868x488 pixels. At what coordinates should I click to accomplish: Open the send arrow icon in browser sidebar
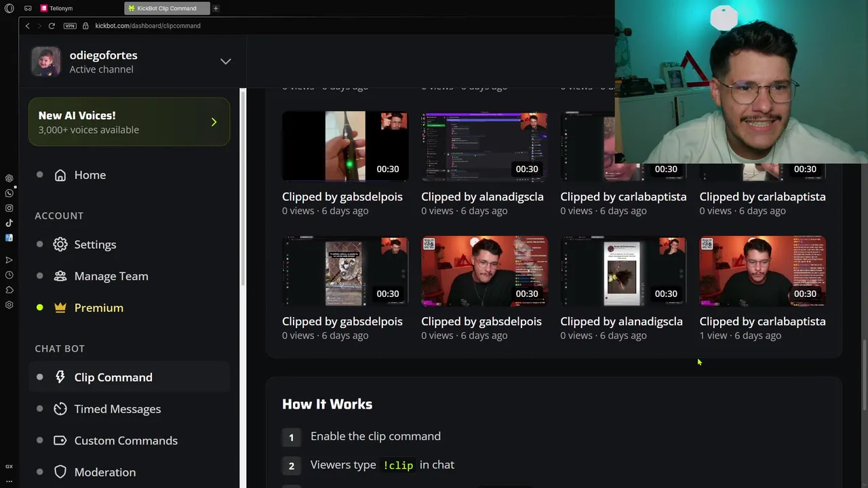click(x=9, y=260)
